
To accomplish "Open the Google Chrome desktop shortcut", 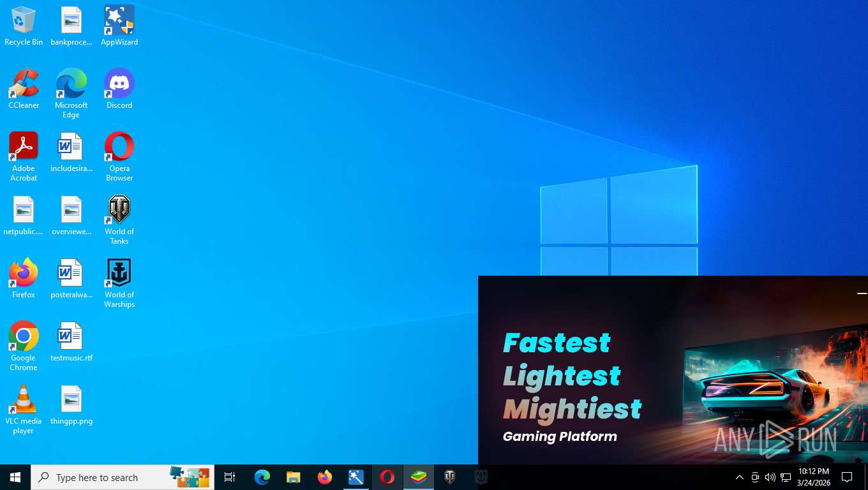I will tap(24, 346).
